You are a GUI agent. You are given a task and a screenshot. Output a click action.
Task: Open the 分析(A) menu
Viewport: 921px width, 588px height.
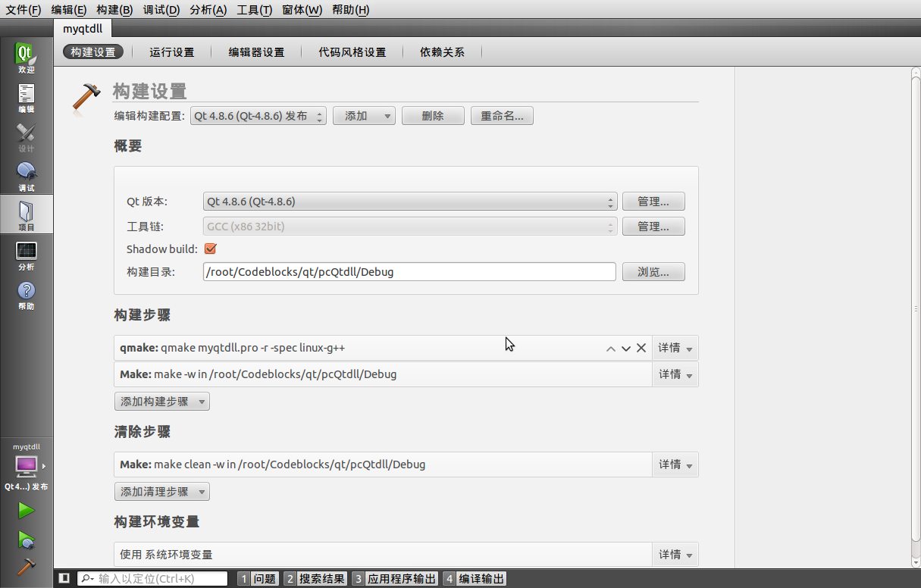208,10
